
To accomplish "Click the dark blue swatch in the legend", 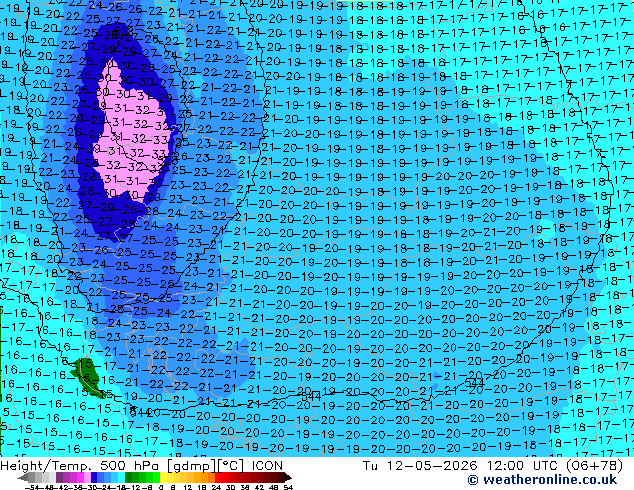I will pyautogui.click(x=94, y=477).
